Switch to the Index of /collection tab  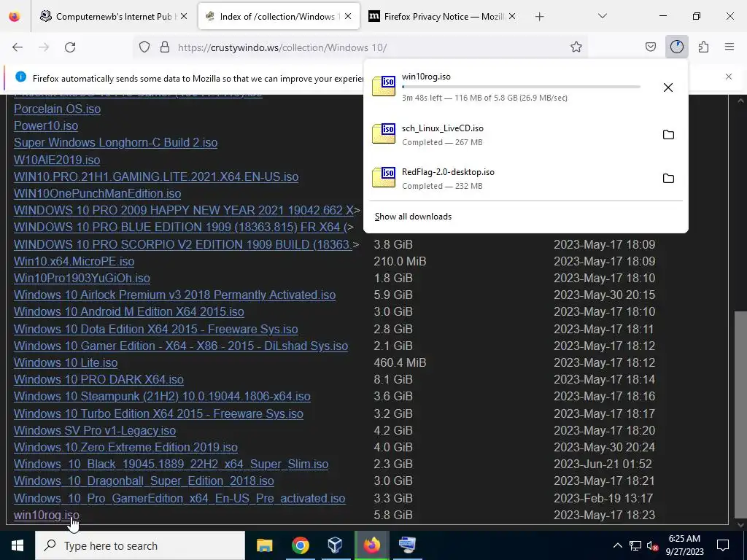click(x=279, y=16)
